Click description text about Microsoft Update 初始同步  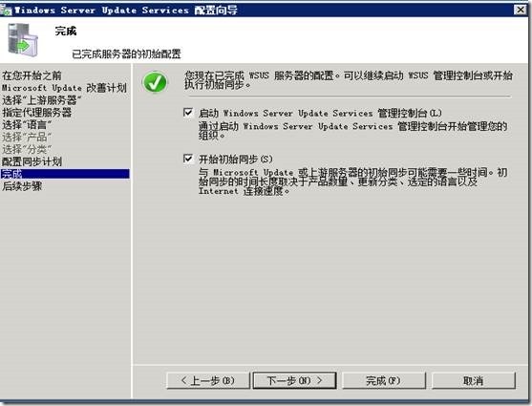pyautogui.click(x=352, y=182)
